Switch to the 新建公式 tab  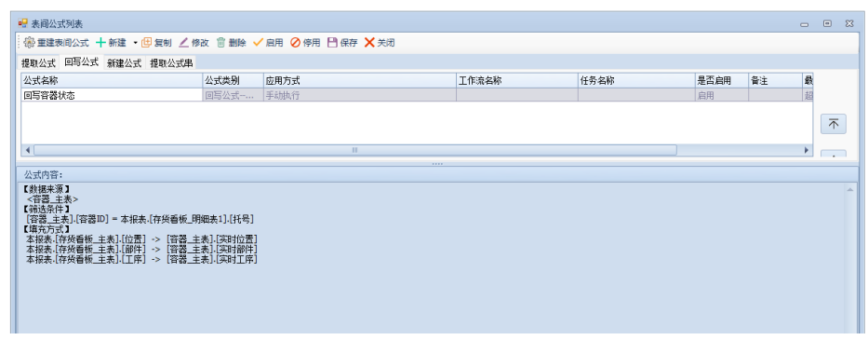tap(124, 63)
